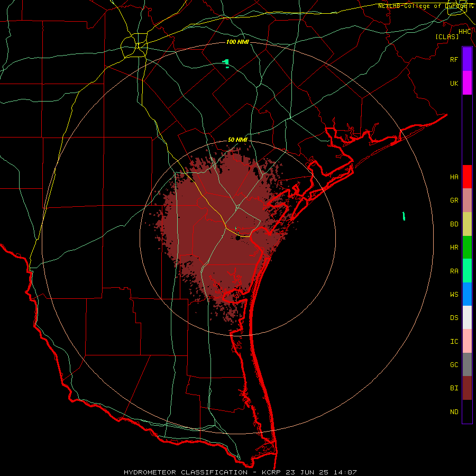Click the KCRP radar site marker at center
Image resolution: width=476 pixels, height=476 pixels.
point(238,239)
